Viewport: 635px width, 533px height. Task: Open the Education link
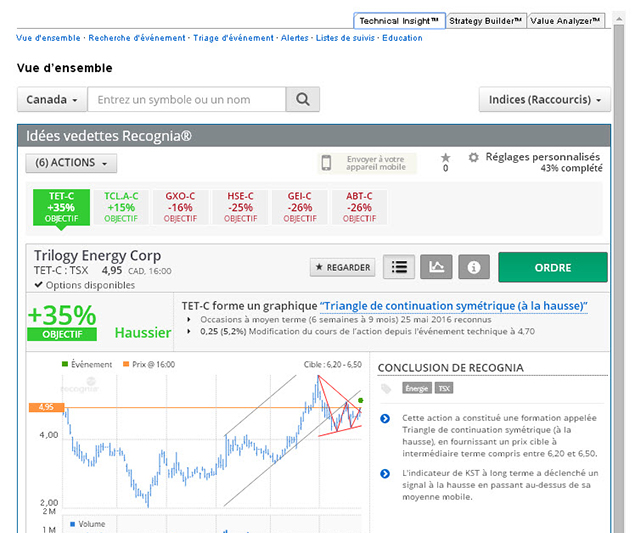(x=402, y=38)
